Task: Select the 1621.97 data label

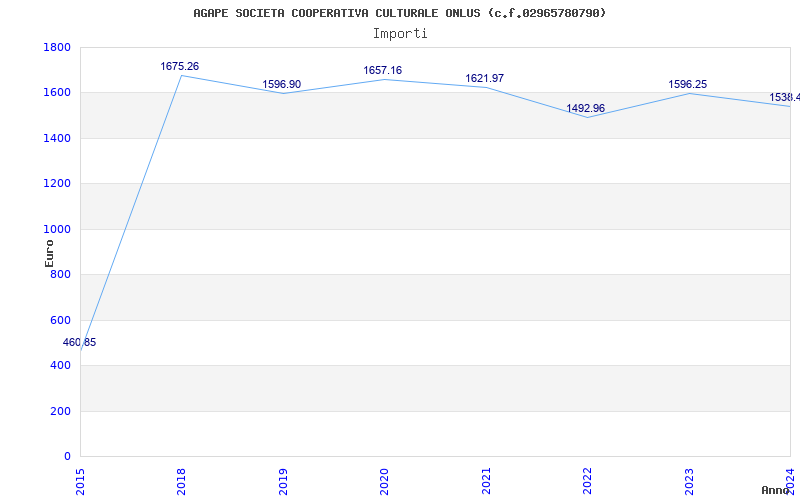Action: 485,79
